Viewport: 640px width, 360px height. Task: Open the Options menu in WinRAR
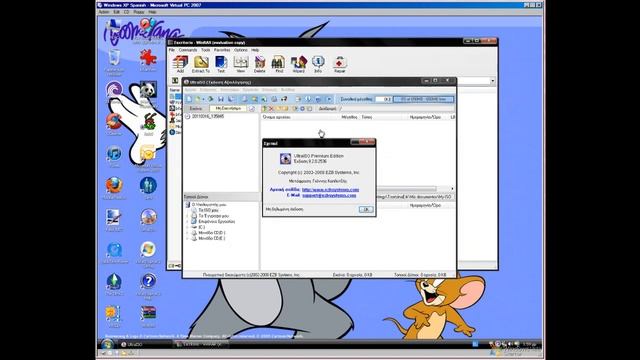pyautogui.click(x=241, y=50)
